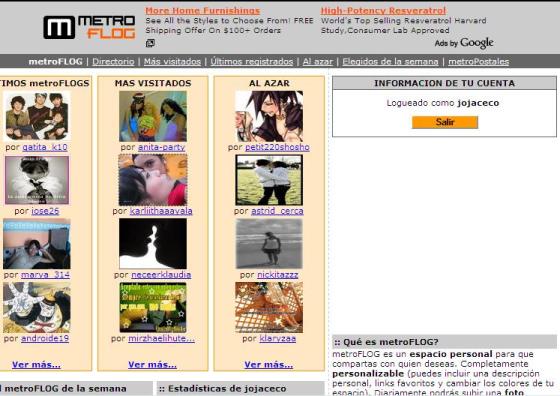Open Más visitados in navigation bar
Screen dimensions: 560x396
click(172, 61)
